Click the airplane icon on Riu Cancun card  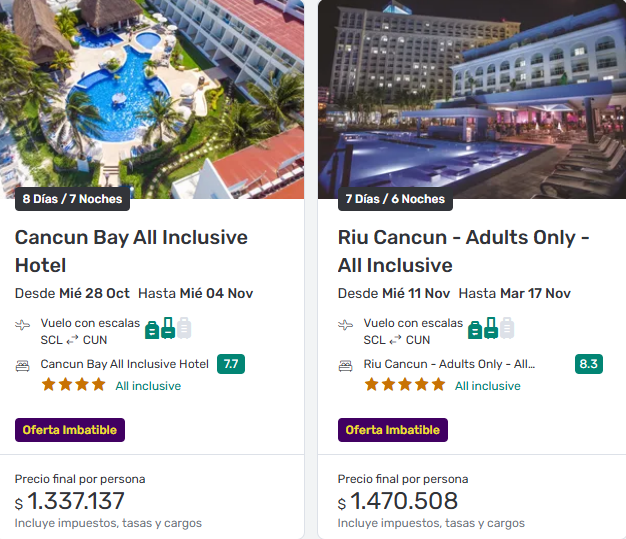[x=346, y=326]
